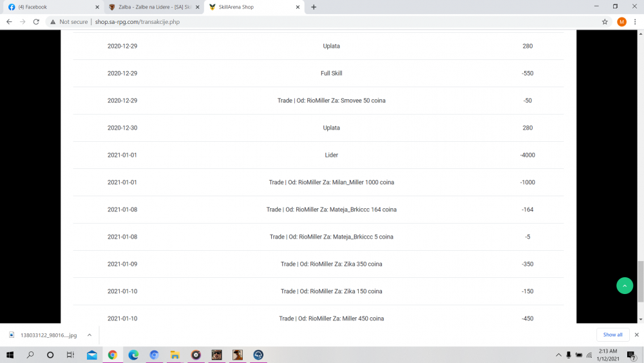Click the page vertical scrollbar thumb

coord(640,281)
